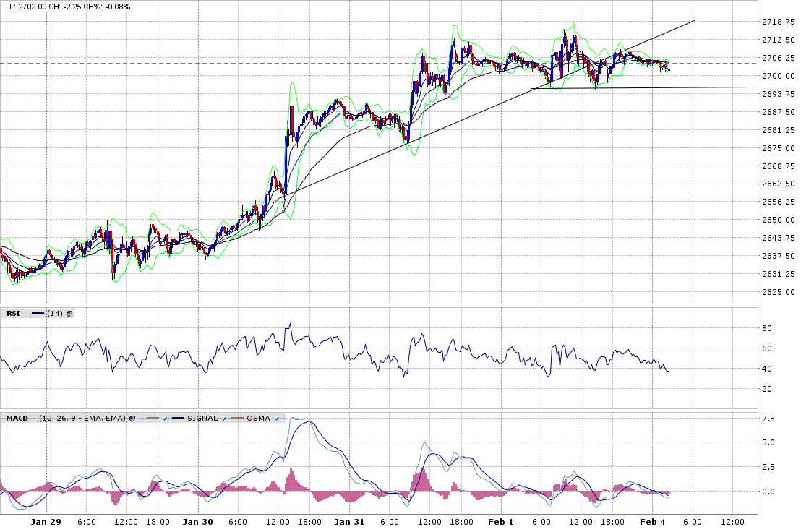
Task: Click the MACD settings globe icon
Action: (x=132, y=418)
